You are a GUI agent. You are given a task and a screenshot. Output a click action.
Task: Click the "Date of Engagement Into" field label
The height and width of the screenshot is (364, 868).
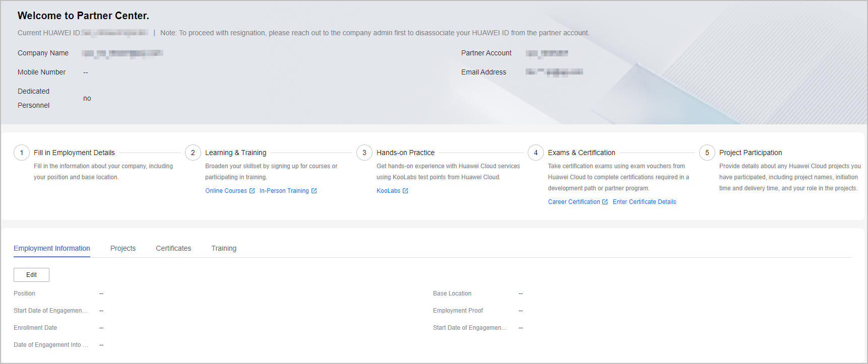[x=51, y=345]
